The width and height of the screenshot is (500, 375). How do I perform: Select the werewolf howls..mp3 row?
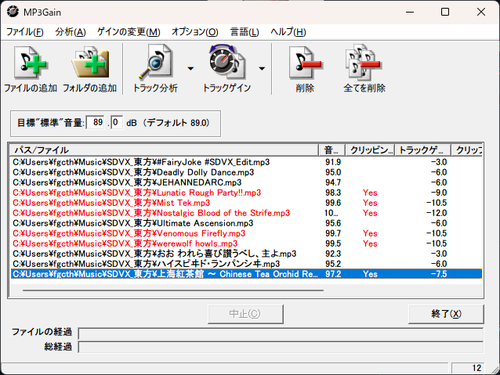tap(246, 244)
